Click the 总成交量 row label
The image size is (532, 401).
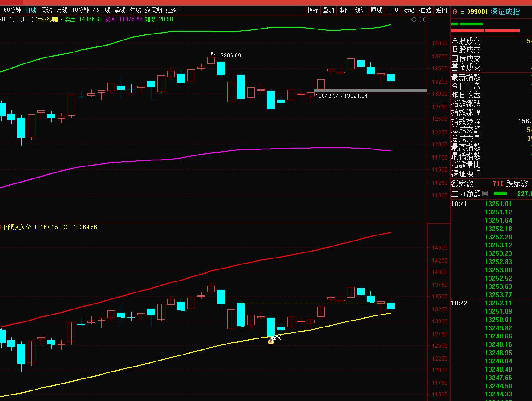[x=466, y=138]
